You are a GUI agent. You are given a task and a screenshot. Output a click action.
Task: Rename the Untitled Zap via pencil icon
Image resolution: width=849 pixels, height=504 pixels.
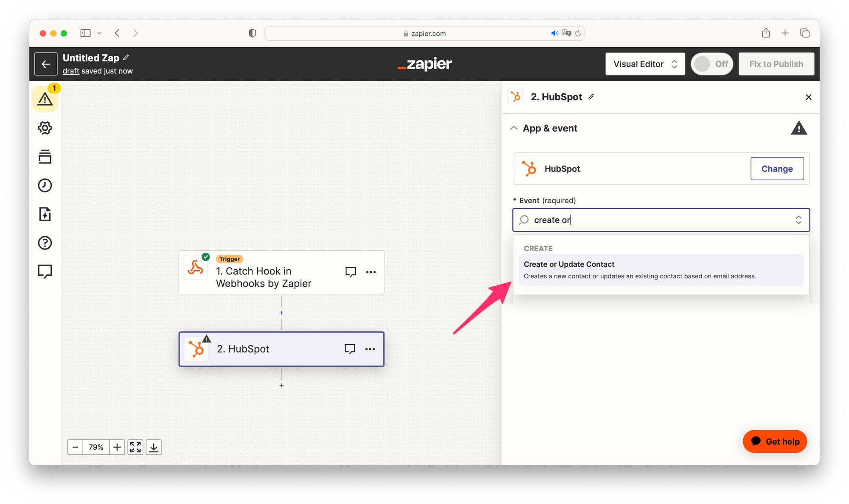tap(126, 58)
